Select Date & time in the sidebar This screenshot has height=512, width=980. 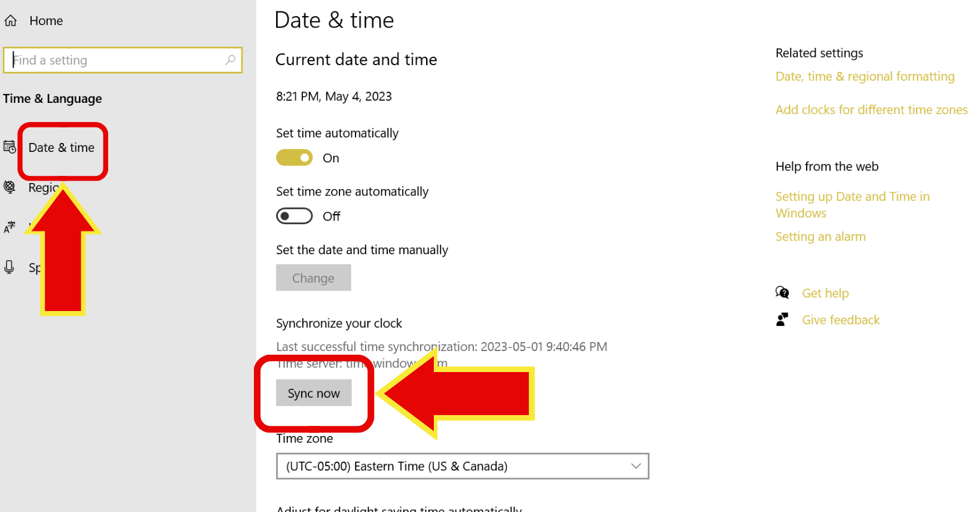(x=62, y=147)
